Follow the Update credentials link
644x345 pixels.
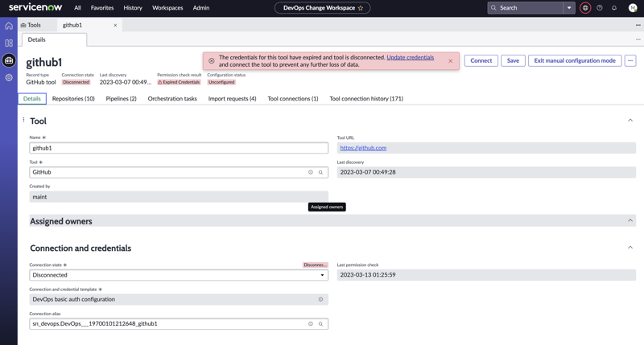tap(410, 57)
